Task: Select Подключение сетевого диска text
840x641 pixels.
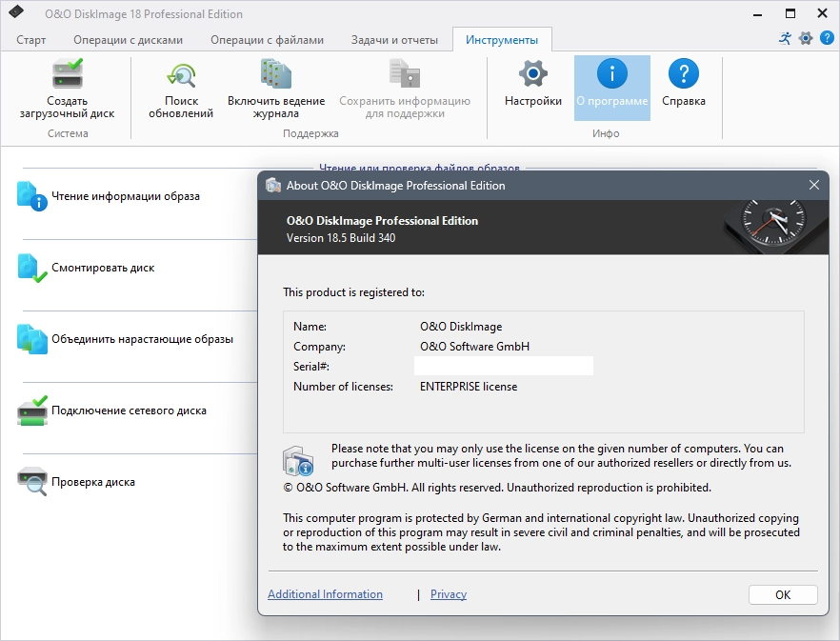Action: (129, 411)
